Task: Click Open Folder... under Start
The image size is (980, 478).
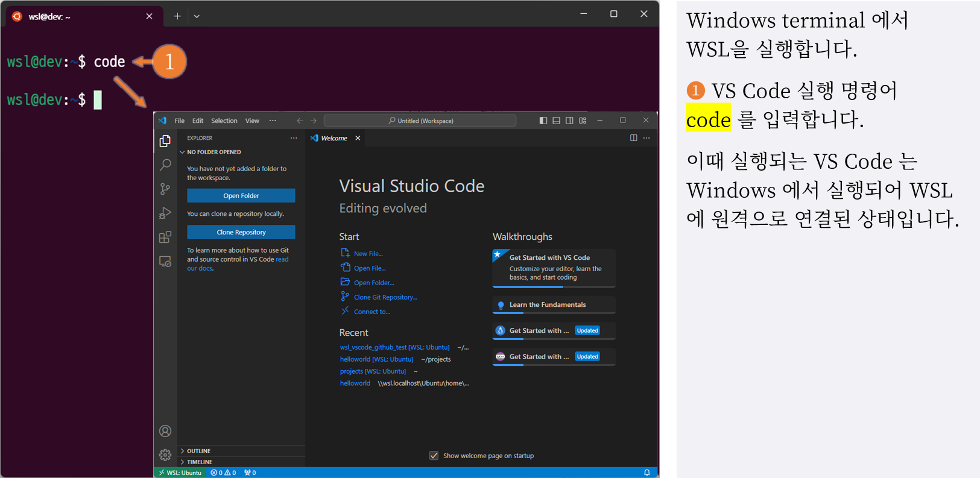Action: [x=367, y=283]
